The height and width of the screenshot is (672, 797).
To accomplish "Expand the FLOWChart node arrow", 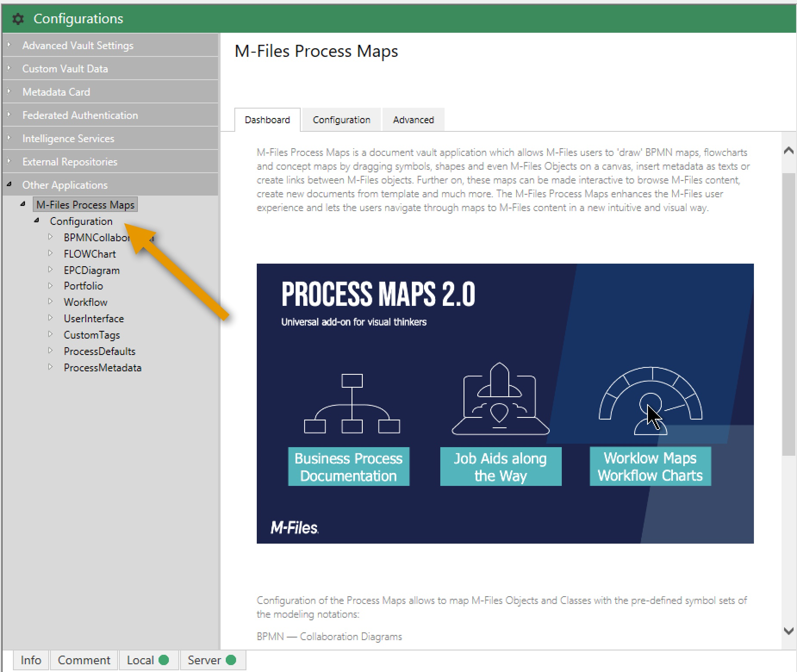I will [x=50, y=253].
